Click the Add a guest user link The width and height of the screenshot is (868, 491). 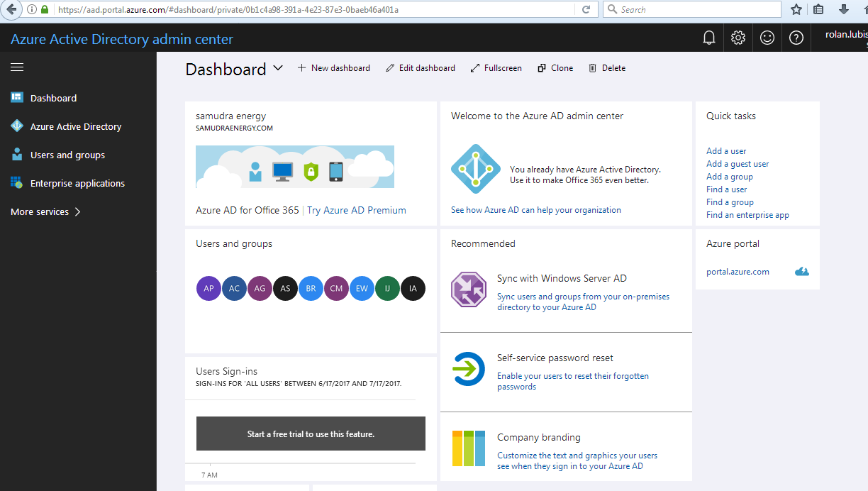tap(738, 164)
